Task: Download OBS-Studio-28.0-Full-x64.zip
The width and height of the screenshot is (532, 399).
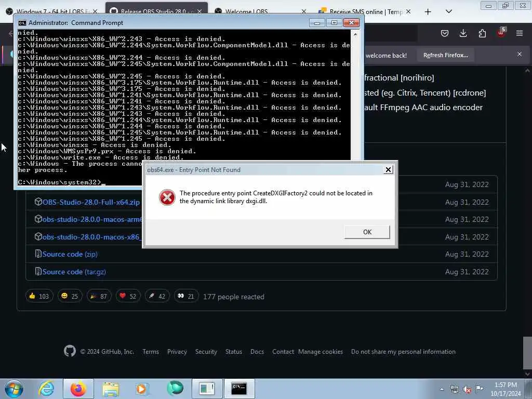Action: tap(91, 202)
